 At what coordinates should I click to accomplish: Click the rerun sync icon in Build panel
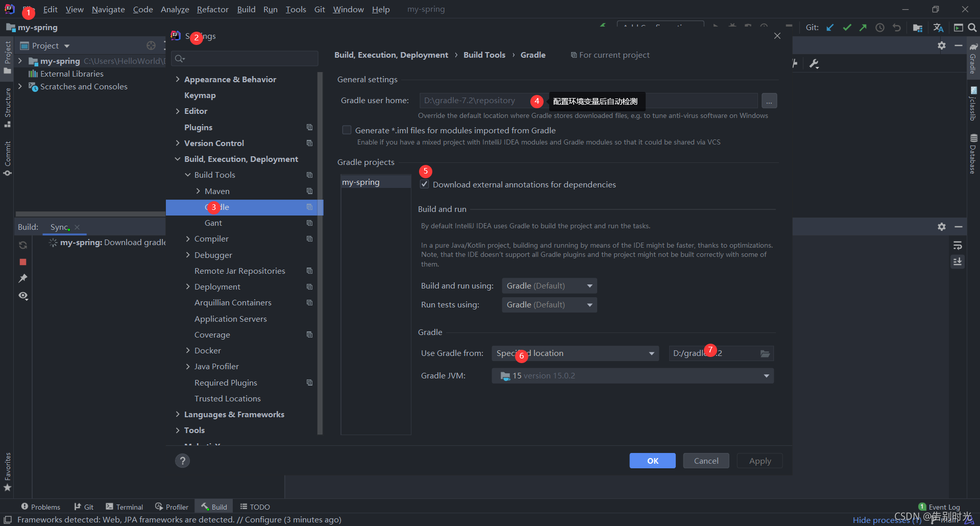point(23,246)
